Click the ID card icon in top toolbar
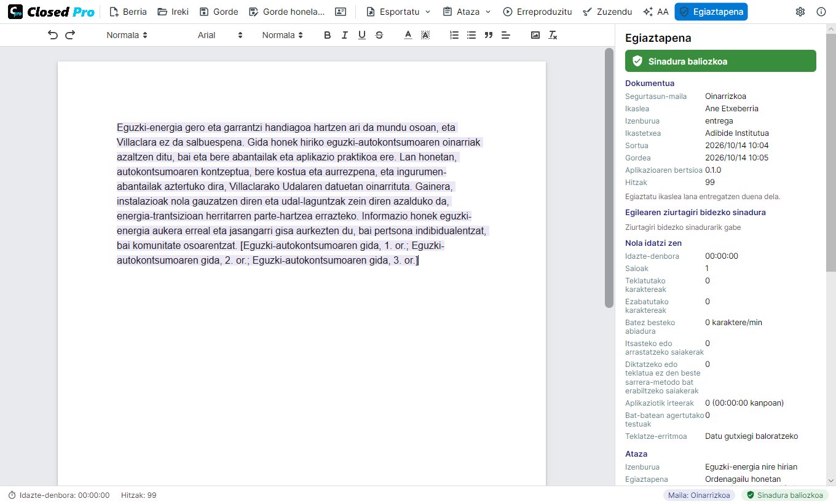 pyautogui.click(x=341, y=12)
